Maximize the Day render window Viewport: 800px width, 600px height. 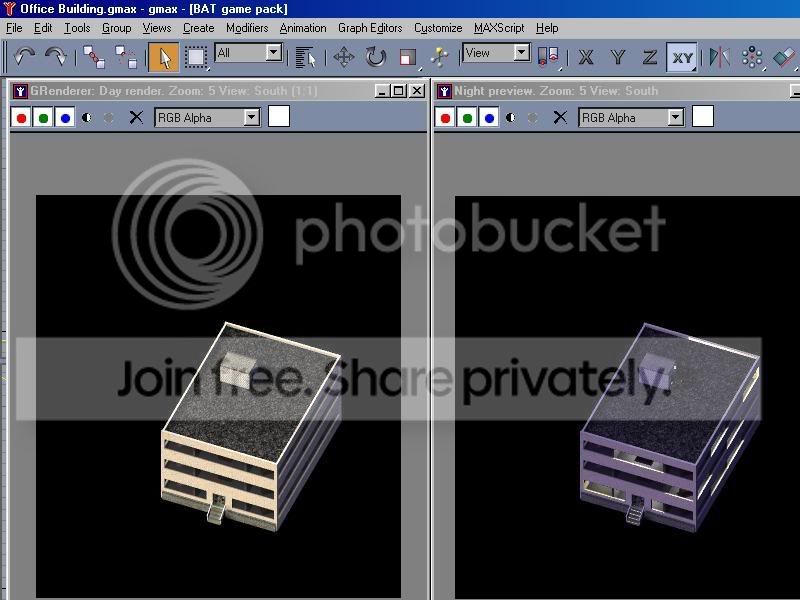click(x=399, y=91)
